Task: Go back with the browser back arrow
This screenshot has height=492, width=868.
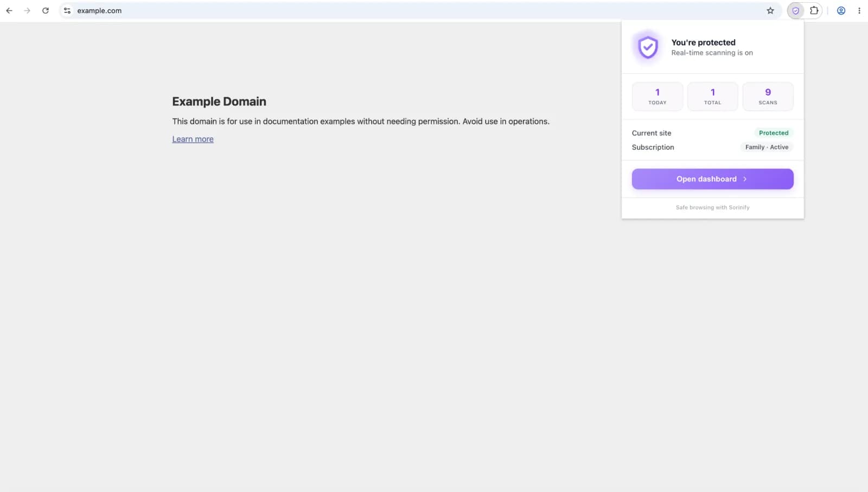Action: [x=9, y=10]
